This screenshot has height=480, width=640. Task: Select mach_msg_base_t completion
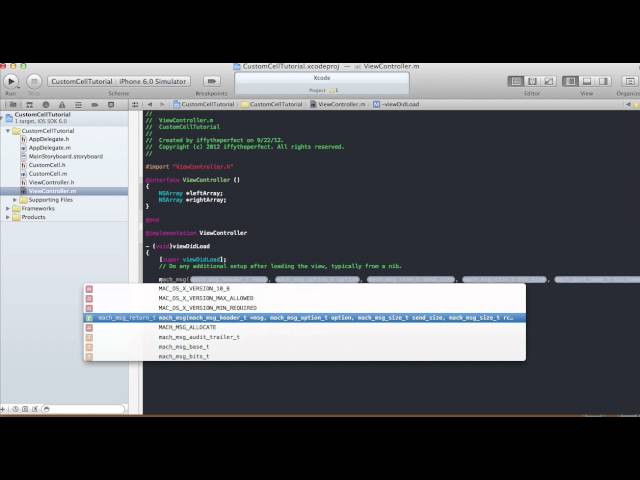point(304,347)
